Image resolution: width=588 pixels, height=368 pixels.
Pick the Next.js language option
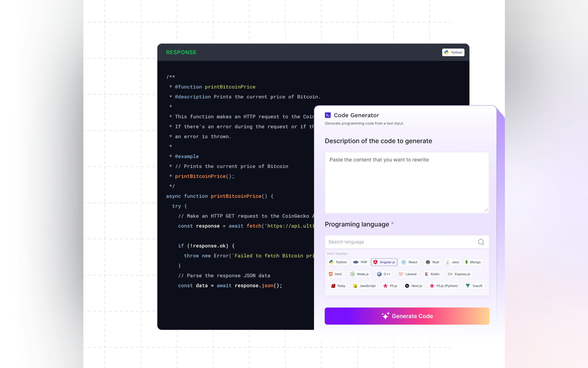pyautogui.click(x=413, y=286)
